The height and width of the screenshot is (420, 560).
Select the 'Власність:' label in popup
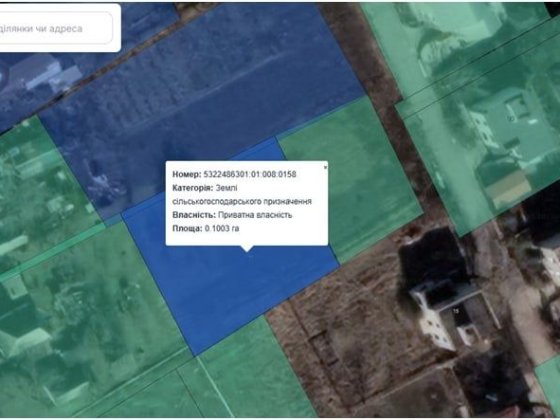194,215
